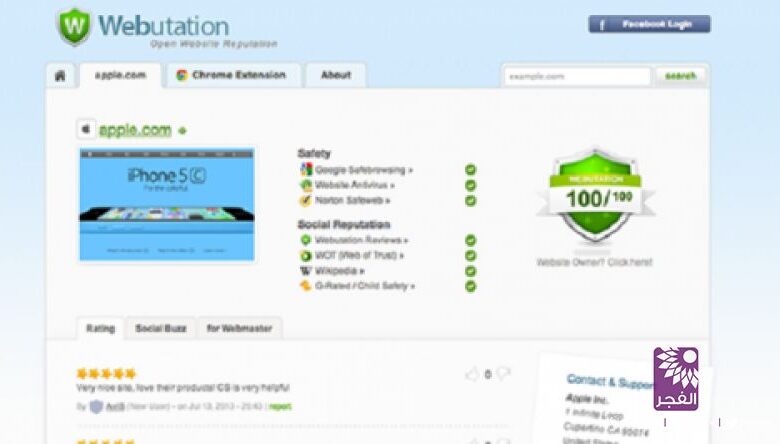This screenshot has height=444, width=780.
Task: Select the Social Buzz tab
Action: coord(161,328)
